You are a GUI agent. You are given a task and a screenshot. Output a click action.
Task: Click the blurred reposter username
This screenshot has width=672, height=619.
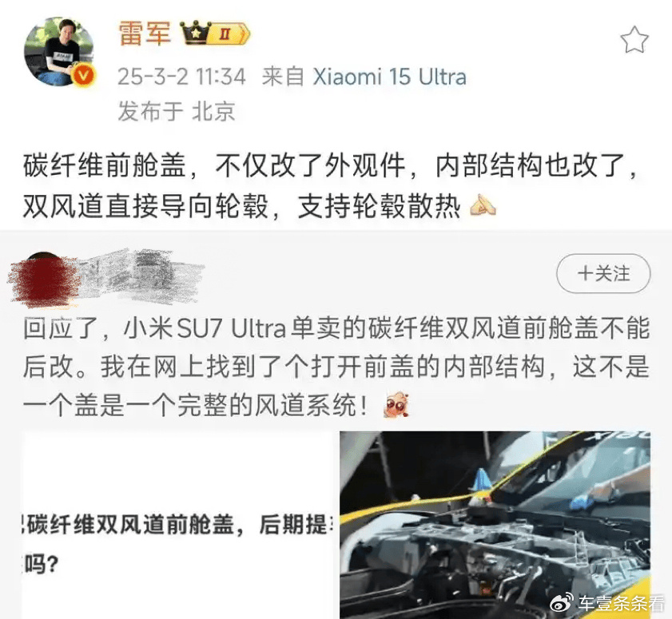click(x=144, y=276)
